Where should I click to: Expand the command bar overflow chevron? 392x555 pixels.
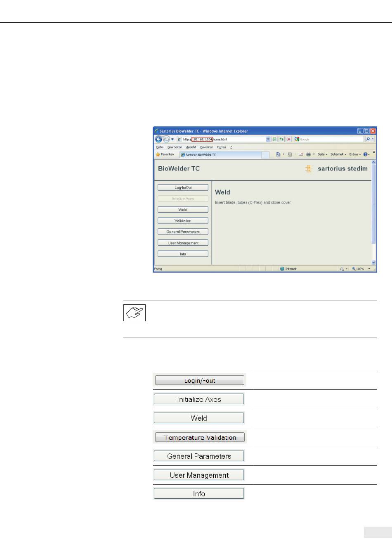tap(374, 152)
